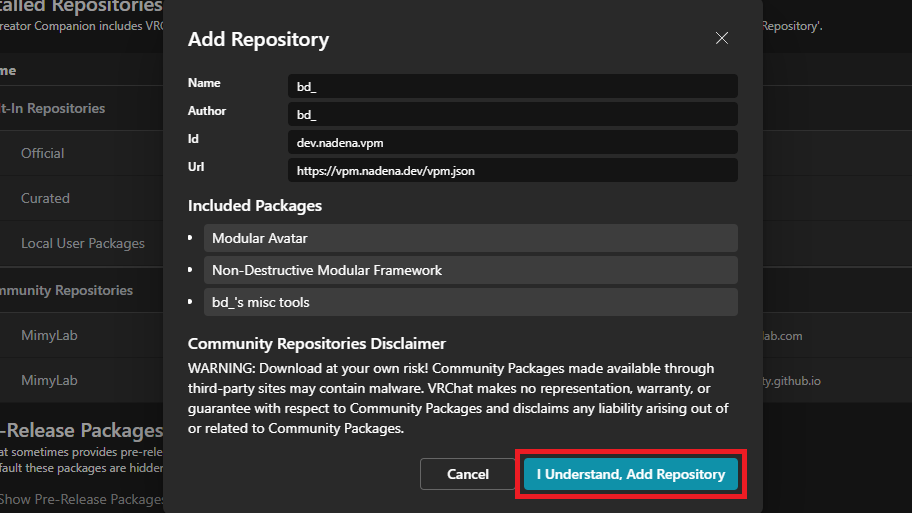Select the MimyLab row ending in lab.com
The height and width of the screenshot is (513, 912).
point(49,336)
